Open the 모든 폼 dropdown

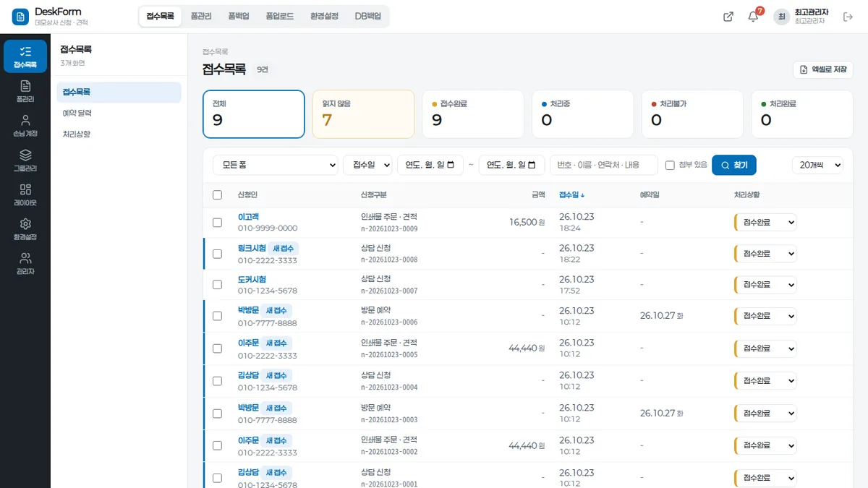pos(275,165)
